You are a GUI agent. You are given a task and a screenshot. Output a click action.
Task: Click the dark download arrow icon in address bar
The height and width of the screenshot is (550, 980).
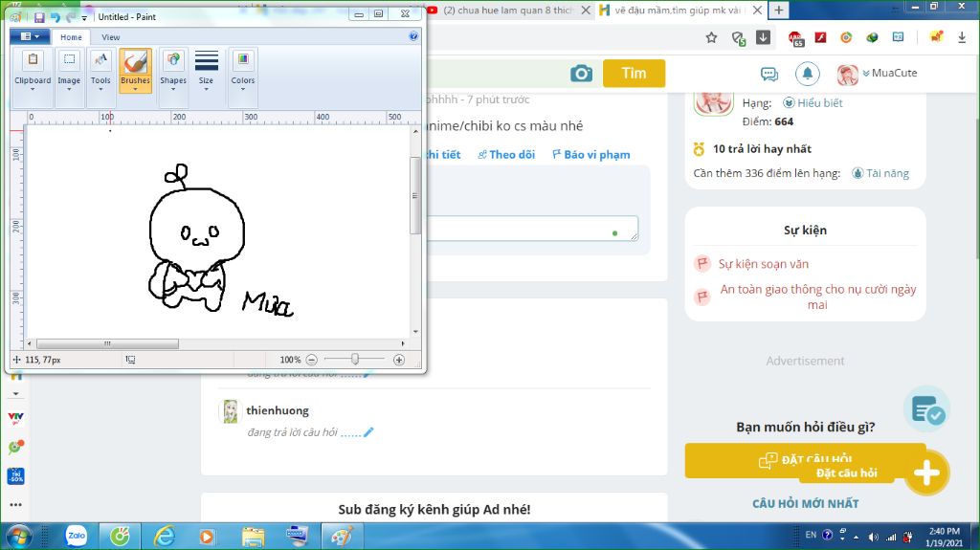click(763, 37)
